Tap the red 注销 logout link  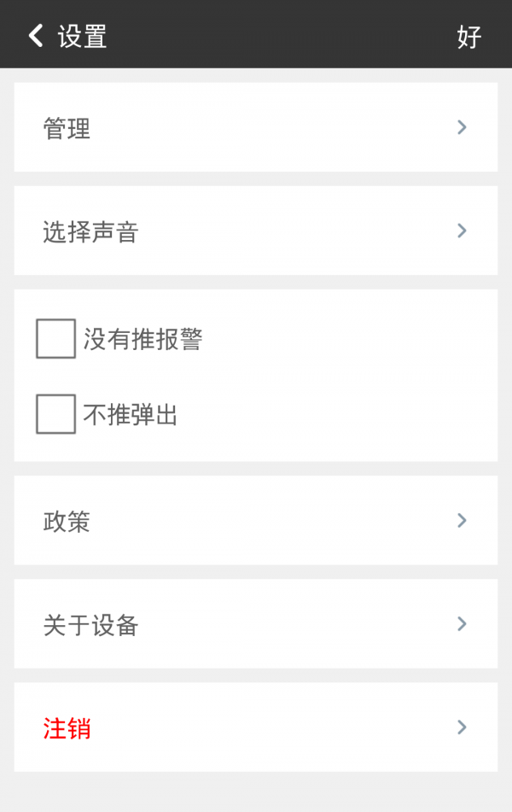67,729
